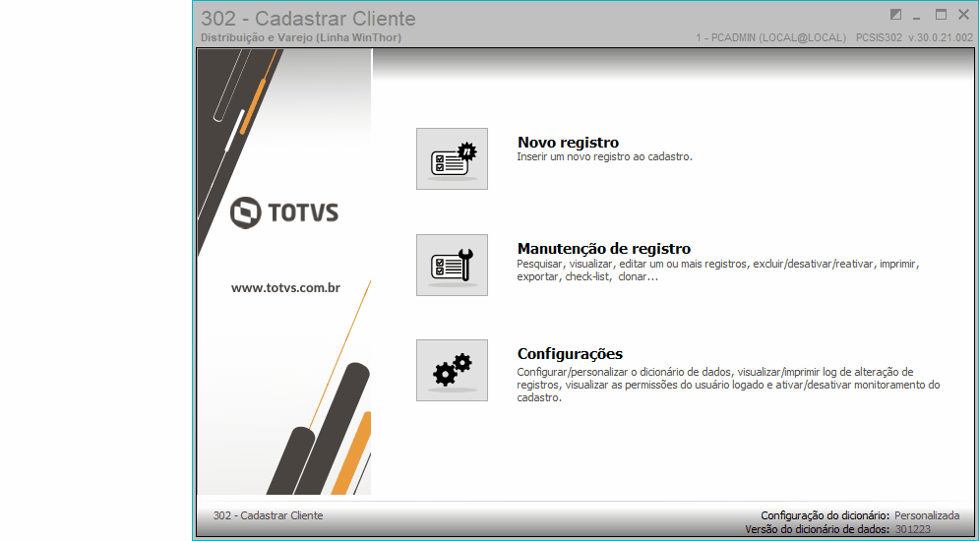Maximize the Cadastrar Cliente window
The height and width of the screenshot is (541, 980).
pyautogui.click(x=941, y=15)
